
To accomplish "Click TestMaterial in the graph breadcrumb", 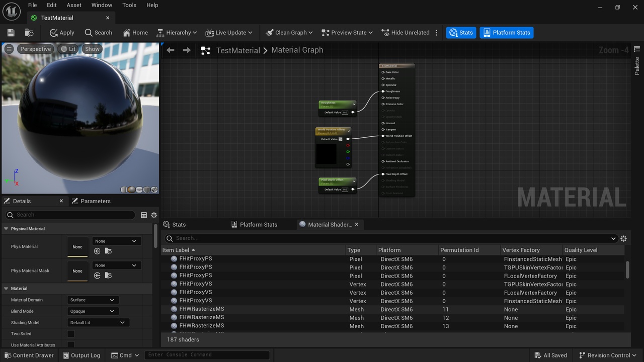I will [x=238, y=50].
